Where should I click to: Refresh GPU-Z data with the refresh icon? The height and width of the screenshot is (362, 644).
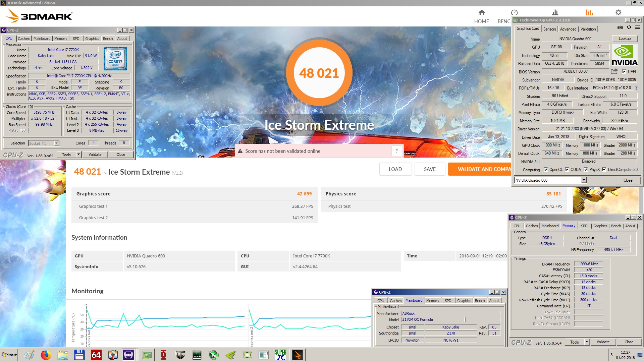coord(629,27)
